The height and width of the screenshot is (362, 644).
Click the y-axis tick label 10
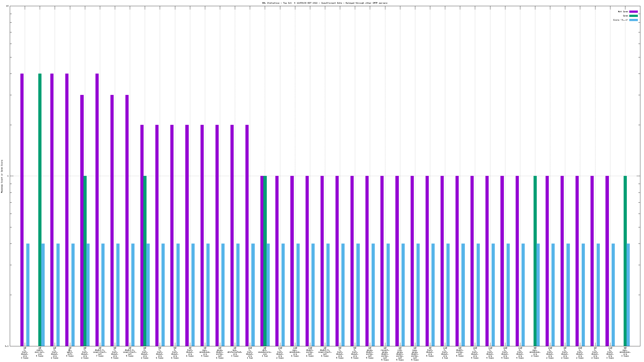[7, 6]
